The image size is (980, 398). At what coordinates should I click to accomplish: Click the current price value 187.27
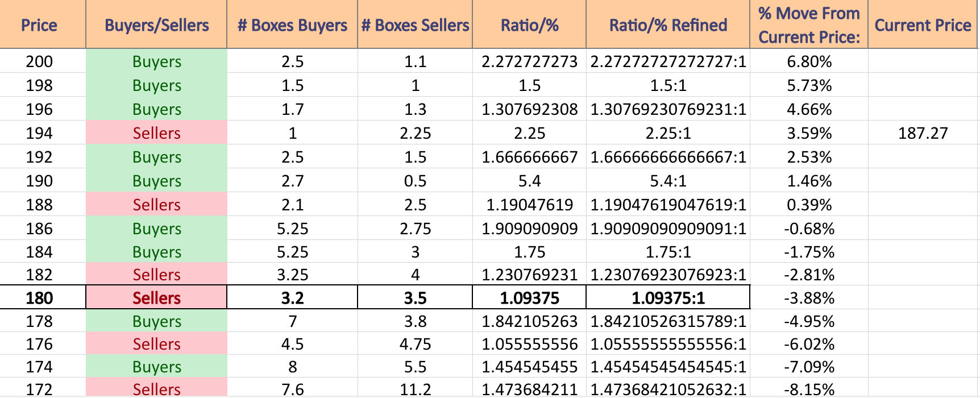point(923,133)
